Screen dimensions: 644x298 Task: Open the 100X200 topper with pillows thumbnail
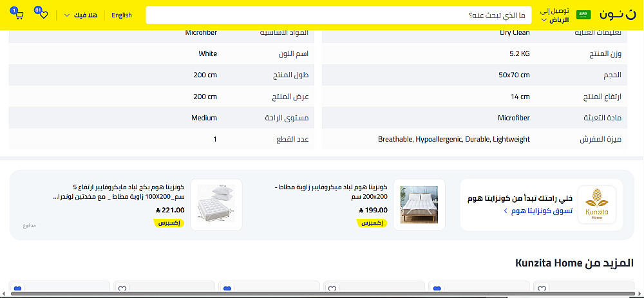216,205
